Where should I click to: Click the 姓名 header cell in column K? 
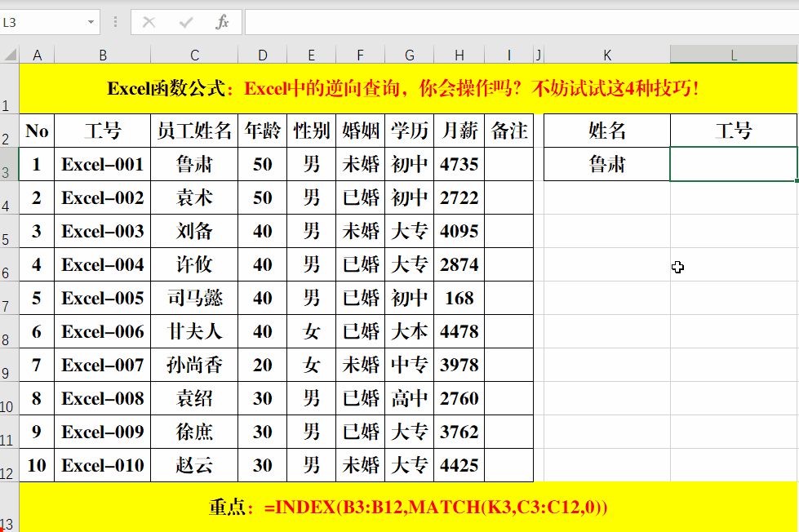pyautogui.click(x=607, y=131)
